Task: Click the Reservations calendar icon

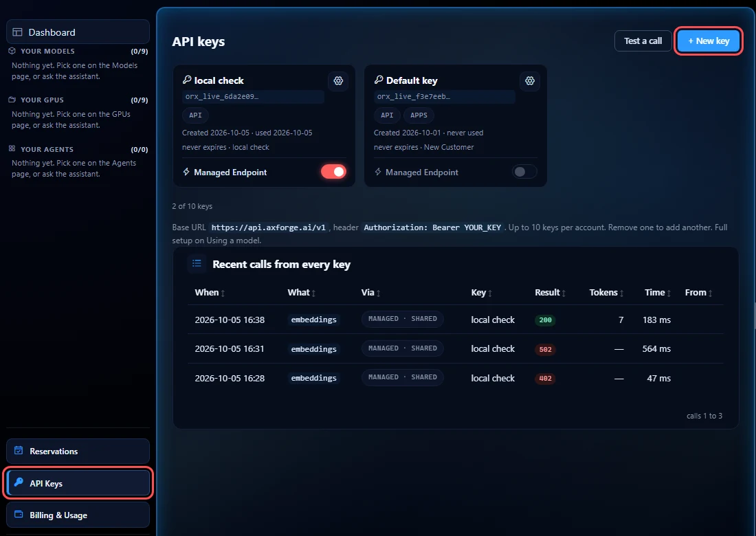Action: tap(19, 451)
